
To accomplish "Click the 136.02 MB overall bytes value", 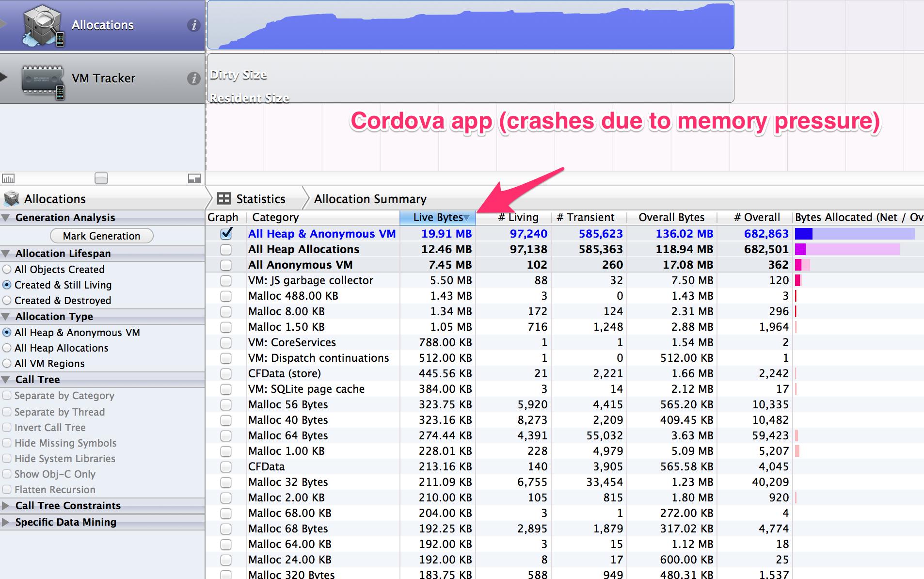I will coord(684,234).
